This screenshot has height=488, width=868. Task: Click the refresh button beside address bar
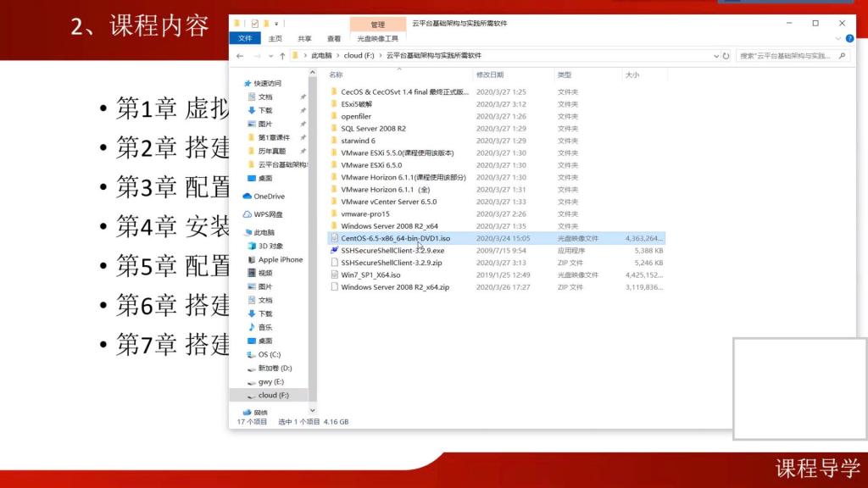point(726,56)
